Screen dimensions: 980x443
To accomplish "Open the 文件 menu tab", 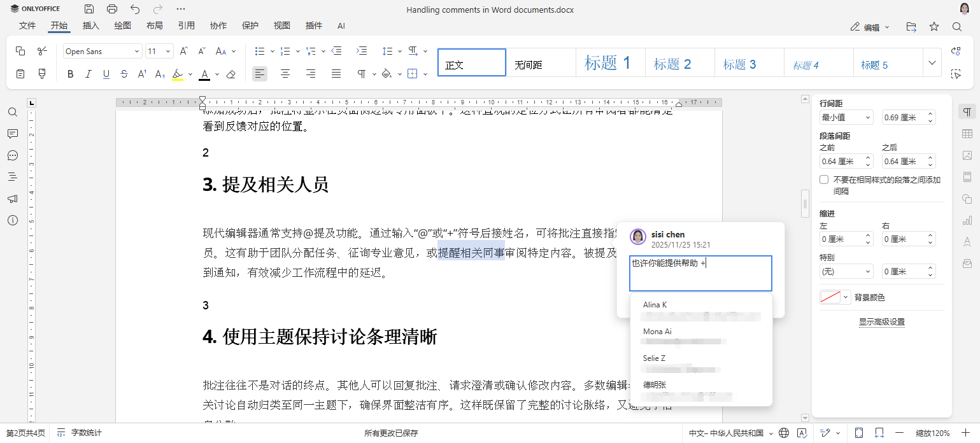I will coord(27,25).
